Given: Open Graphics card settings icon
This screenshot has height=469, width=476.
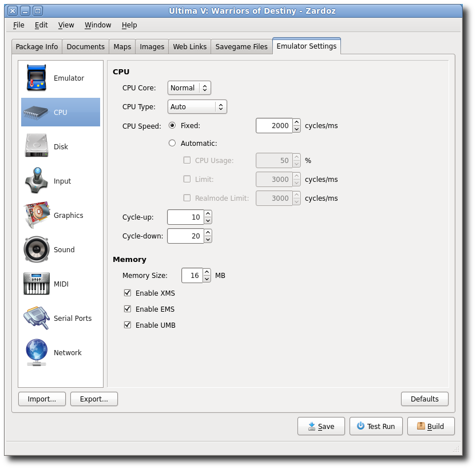Looking at the screenshot, I should pos(36,215).
